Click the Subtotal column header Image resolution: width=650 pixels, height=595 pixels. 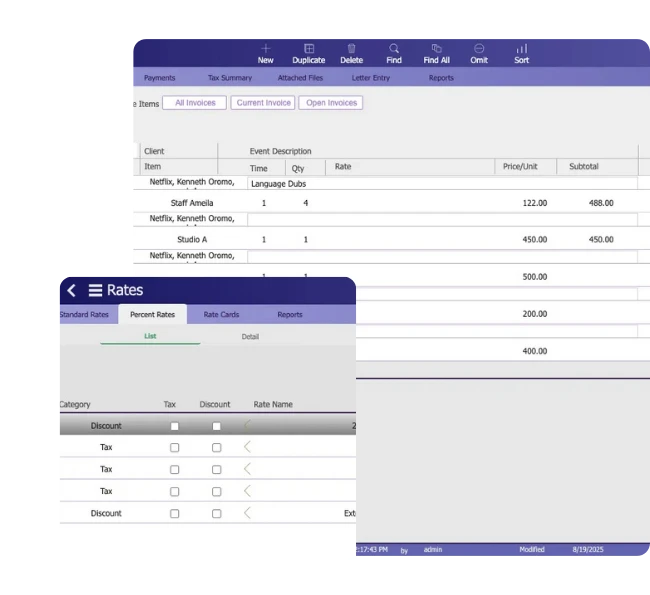(x=584, y=166)
